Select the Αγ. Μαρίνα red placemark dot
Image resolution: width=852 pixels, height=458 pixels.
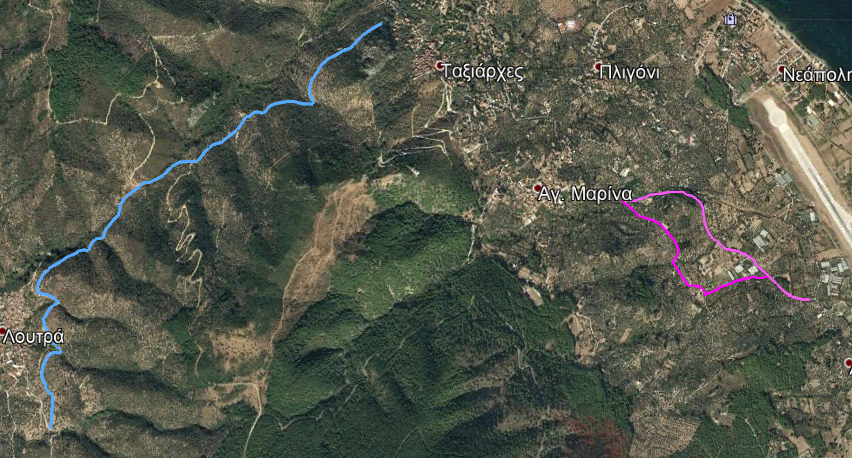click(x=538, y=188)
